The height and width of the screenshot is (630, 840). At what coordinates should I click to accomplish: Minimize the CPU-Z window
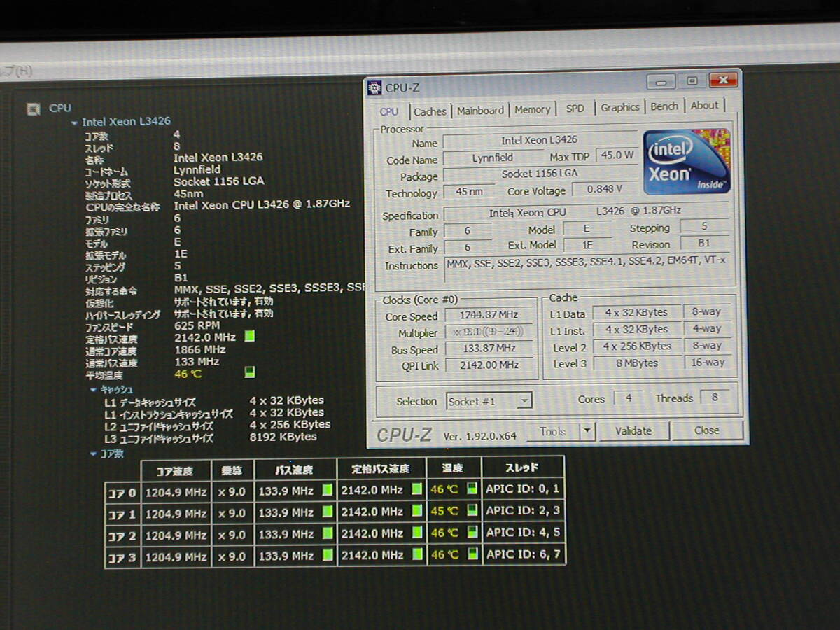coord(661,81)
